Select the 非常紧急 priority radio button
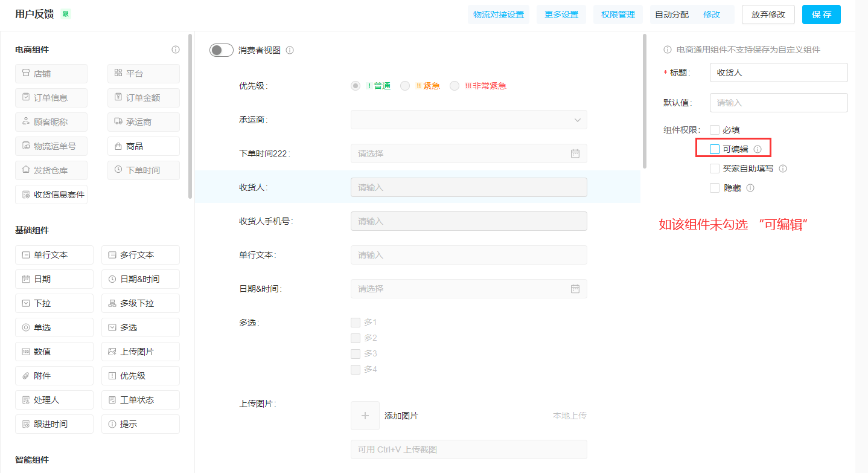 tap(455, 86)
